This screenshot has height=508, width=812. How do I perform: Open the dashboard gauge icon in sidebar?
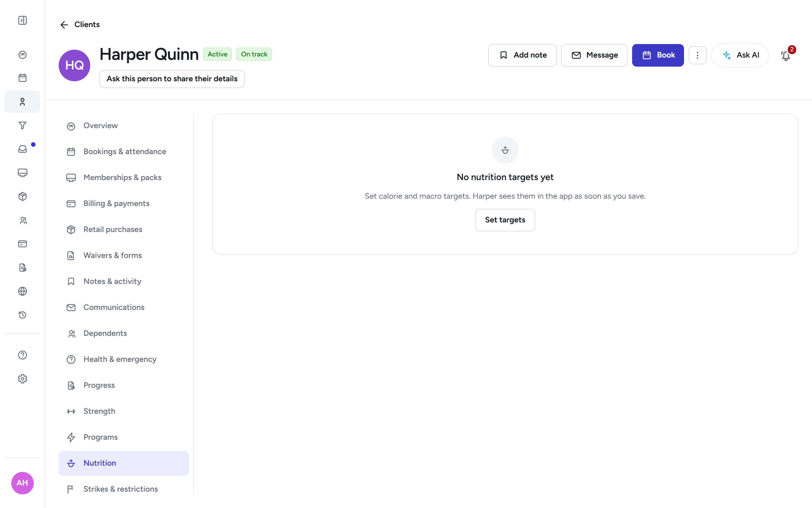[23, 54]
